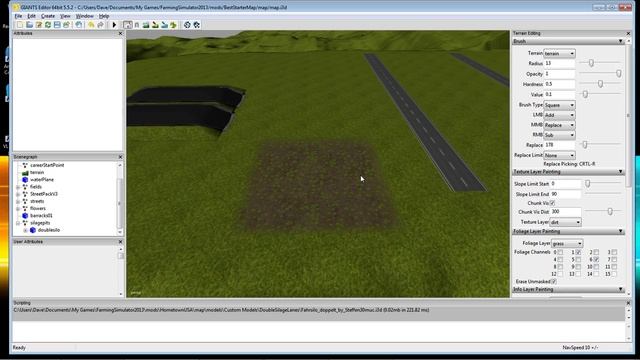Expand the fields node in scenegraph

click(x=18, y=187)
